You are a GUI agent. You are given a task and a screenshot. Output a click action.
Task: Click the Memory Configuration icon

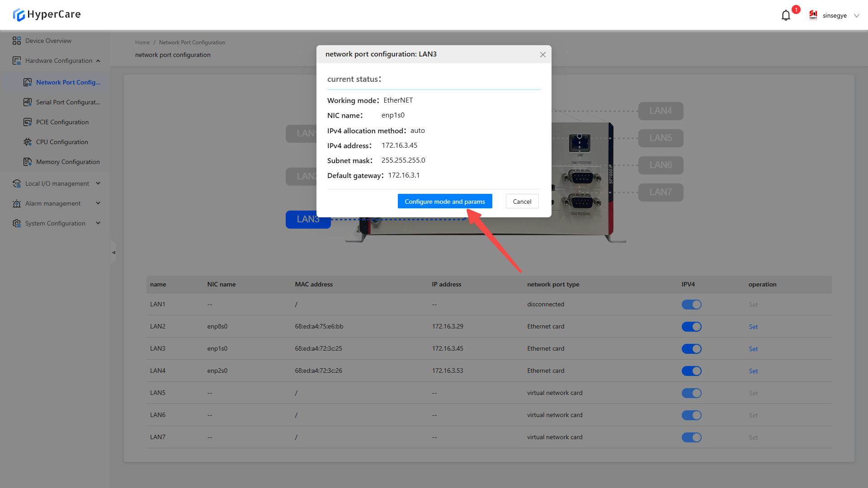(28, 162)
